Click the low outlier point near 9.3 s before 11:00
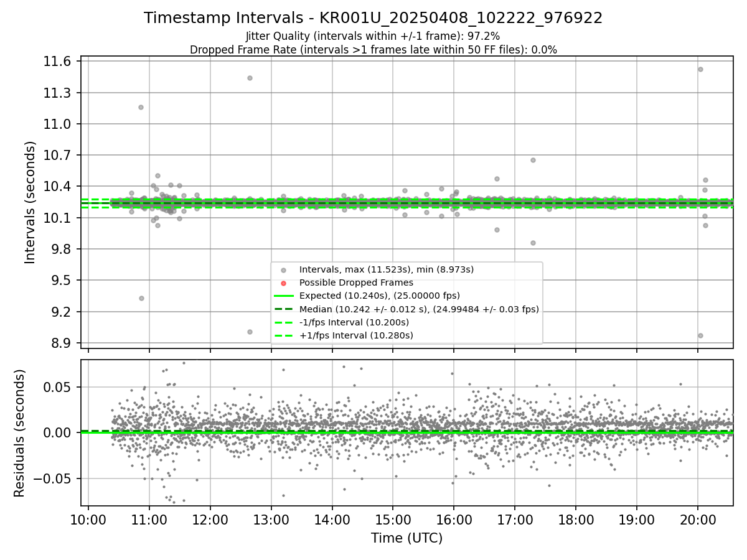This screenshot has width=747, height=560. [x=141, y=298]
